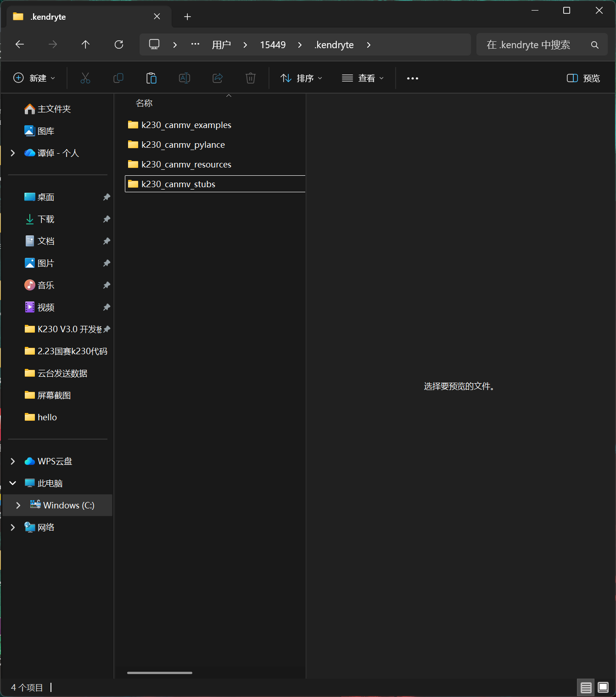Go back to the previous folder

pyautogui.click(x=20, y=45)
